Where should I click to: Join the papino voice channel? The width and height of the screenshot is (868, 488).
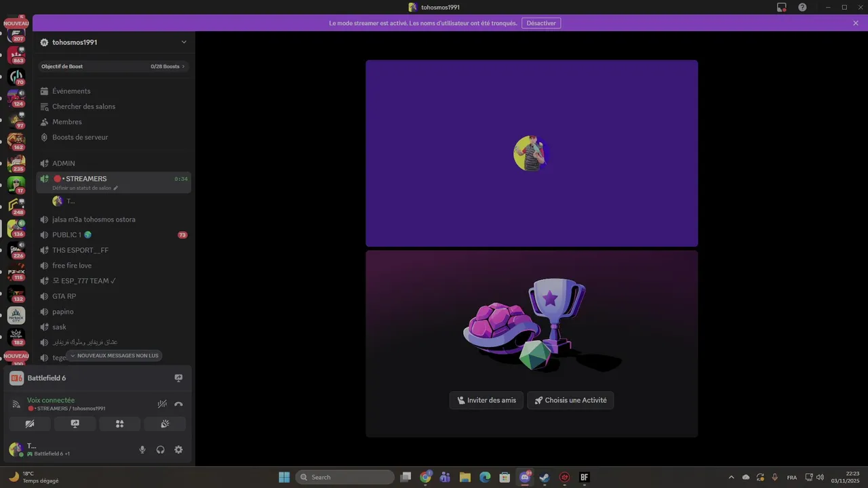pyautogui.click(x=114, y=312)
